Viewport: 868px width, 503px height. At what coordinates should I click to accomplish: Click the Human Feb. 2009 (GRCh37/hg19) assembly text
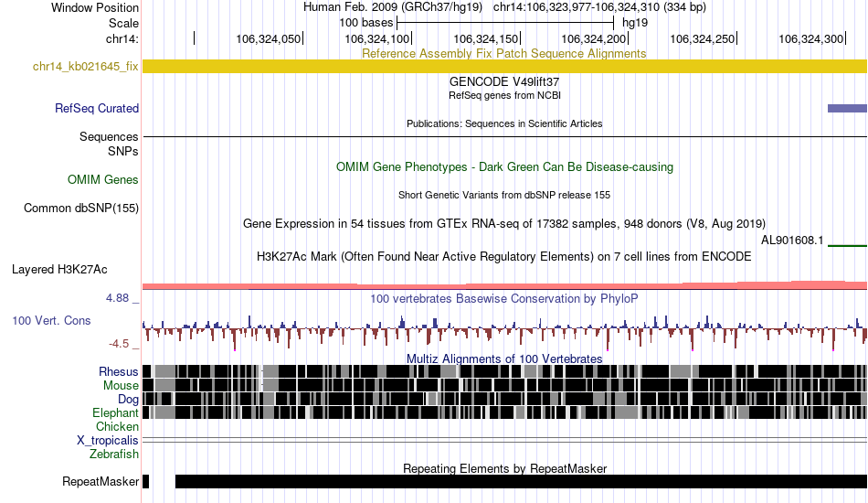pyautogui.click(x=393, y=7)
